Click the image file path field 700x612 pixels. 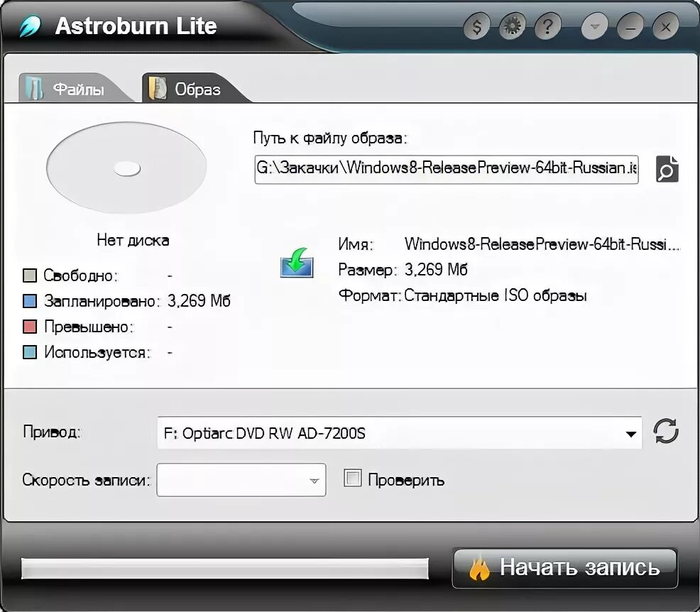click(x=447, y=169)
